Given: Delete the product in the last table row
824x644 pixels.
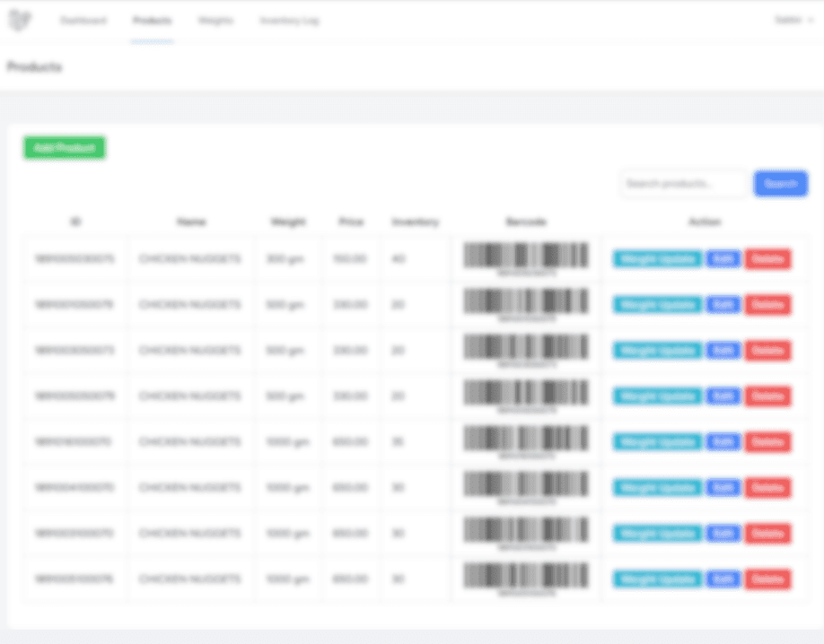Looking at the screenshot, I should [x=767, y=579].
